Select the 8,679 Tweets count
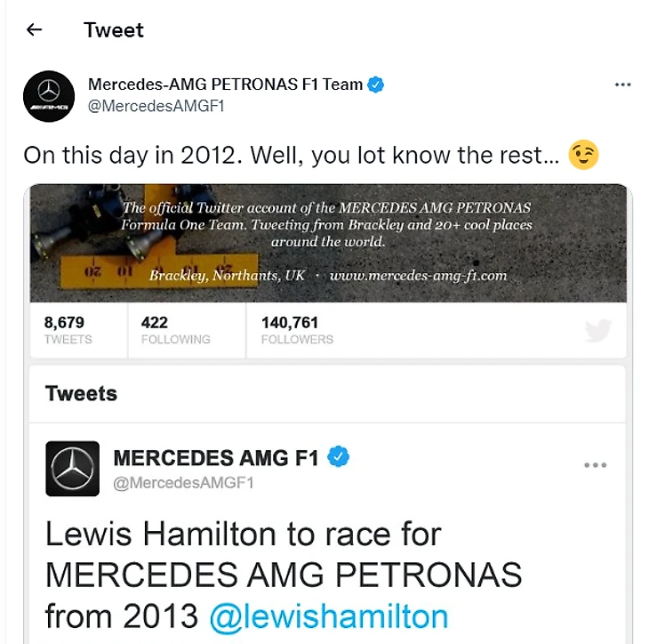Screen dimensions: 649x644 67,330
